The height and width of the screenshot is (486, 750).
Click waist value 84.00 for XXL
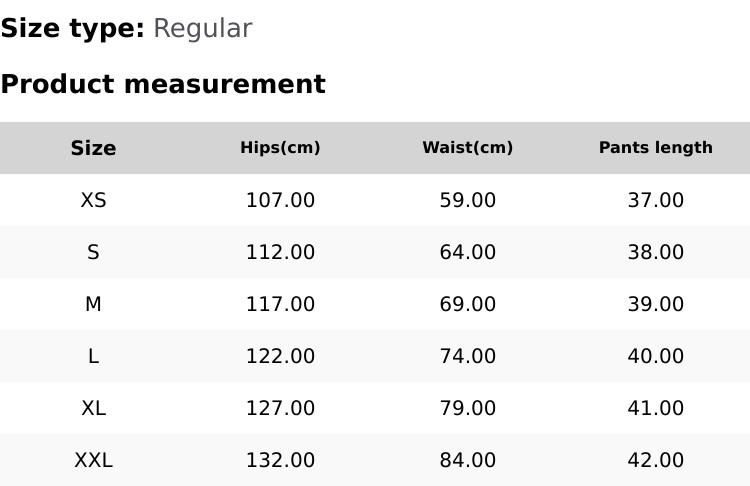467,460
